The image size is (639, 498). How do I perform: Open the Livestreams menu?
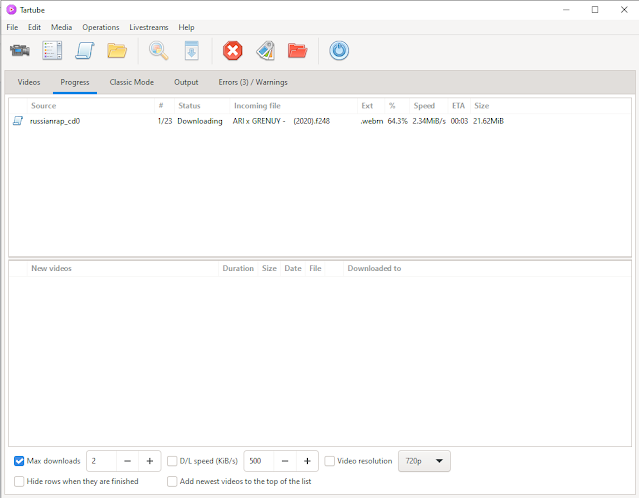tap(149, 27)
